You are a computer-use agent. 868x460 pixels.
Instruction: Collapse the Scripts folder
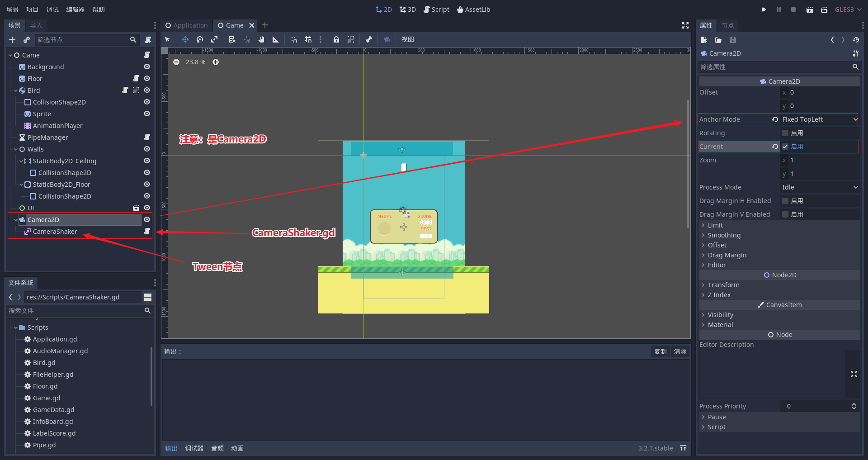tap(16, 327)
